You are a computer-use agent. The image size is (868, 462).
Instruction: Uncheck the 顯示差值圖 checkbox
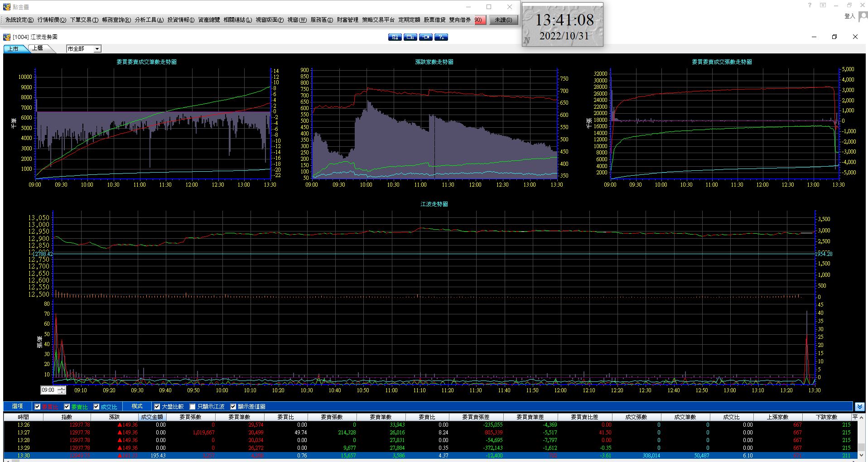[233, 407]
